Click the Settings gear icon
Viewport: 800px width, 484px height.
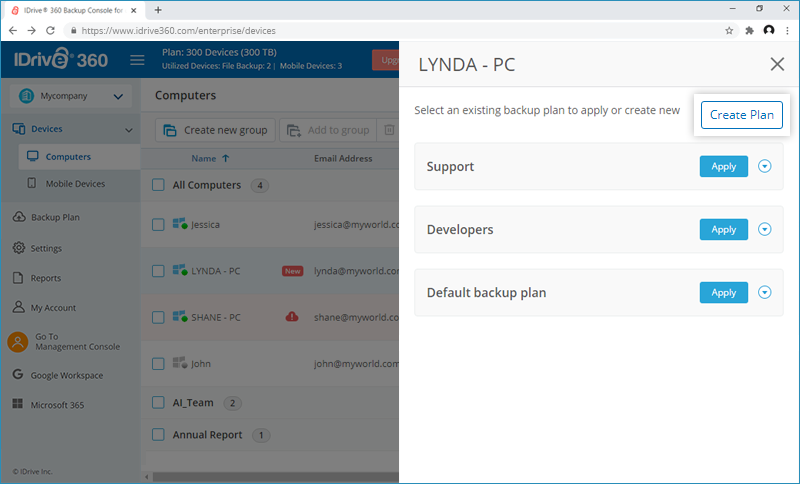19,248
